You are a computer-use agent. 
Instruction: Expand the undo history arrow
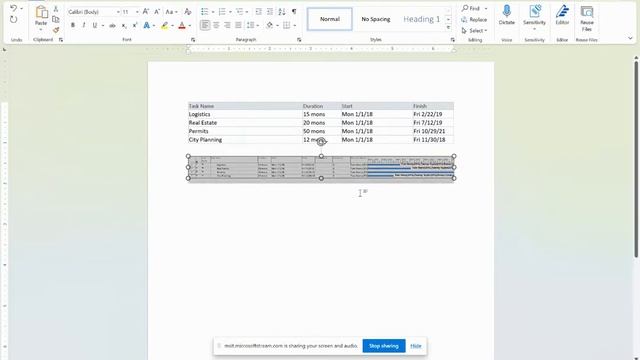coord(22,8)
